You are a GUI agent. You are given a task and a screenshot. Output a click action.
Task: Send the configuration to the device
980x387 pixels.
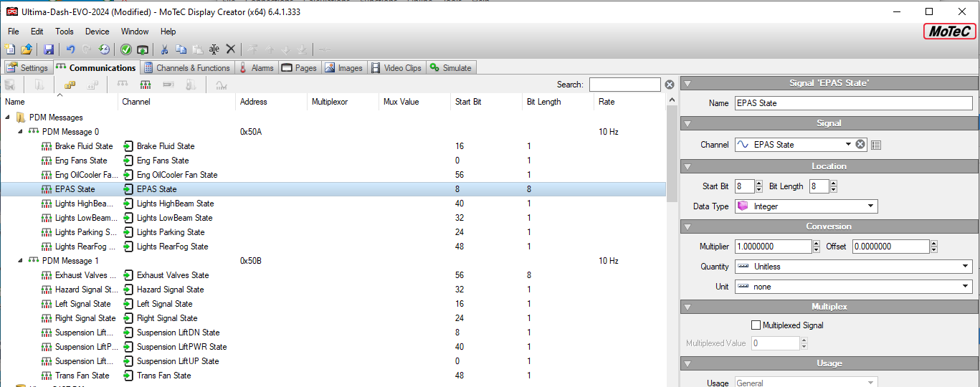coord(143,49)
